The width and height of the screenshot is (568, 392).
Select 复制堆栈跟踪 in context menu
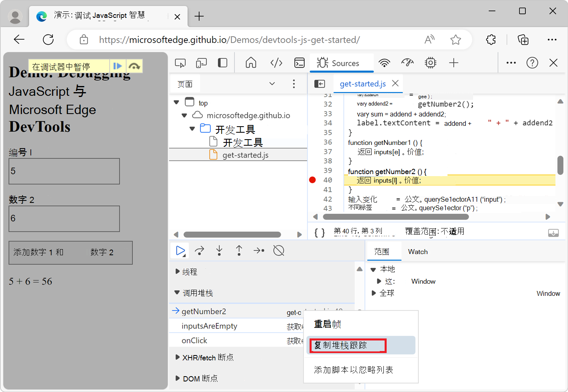click(x=346, y=345)
